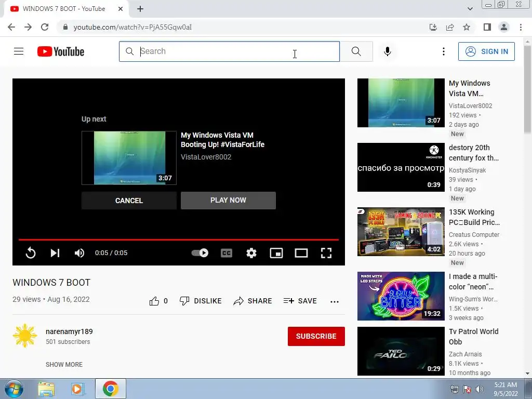The image size is (532, 399).
Task: Enter full screen mode
Action: click(x=326, y=253)
